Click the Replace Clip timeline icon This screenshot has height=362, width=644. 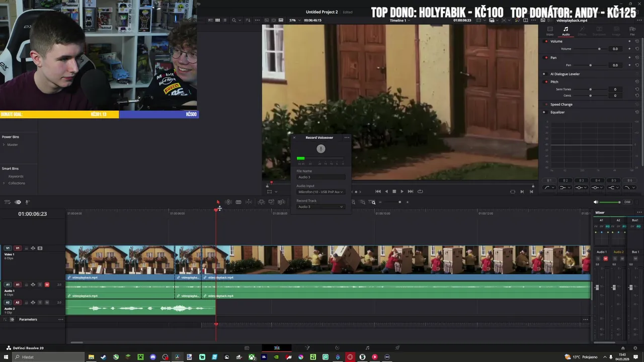point(281,202)
